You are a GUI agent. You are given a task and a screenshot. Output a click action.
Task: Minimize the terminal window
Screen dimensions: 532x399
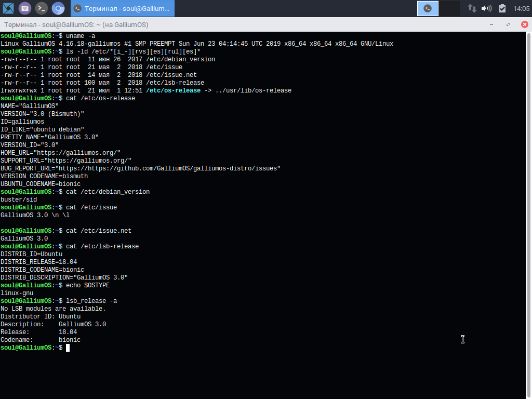pos(491,24)
